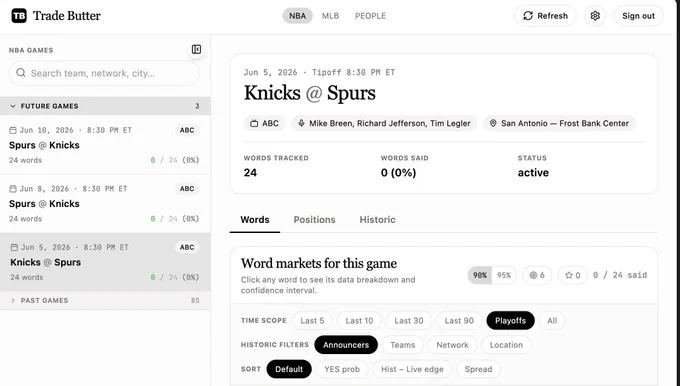This screenshot has width=680, height=386.
Task: Sort words by Spread
Action: 478,369
